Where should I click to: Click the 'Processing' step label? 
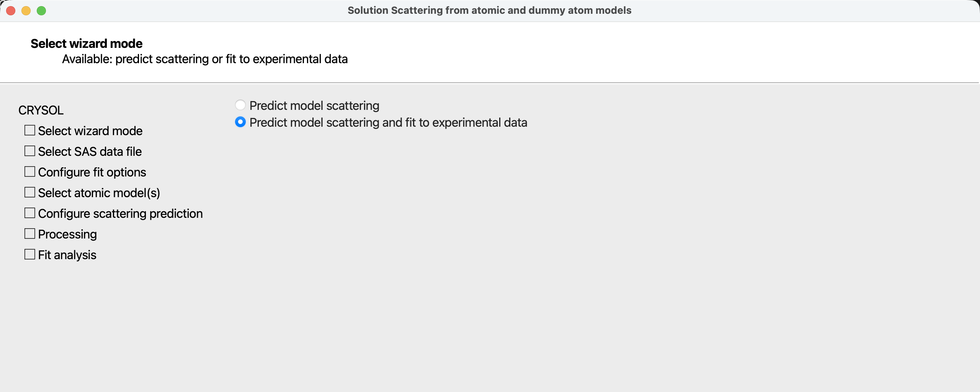[x=67, y=234]
